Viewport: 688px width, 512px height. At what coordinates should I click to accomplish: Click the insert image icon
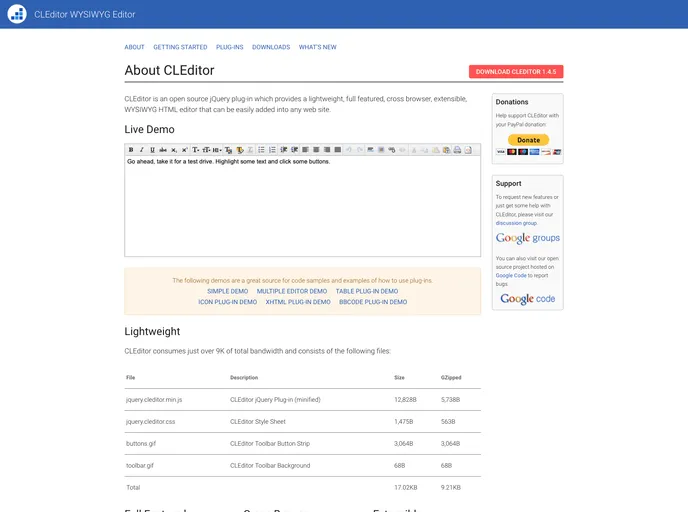(381, 150)
